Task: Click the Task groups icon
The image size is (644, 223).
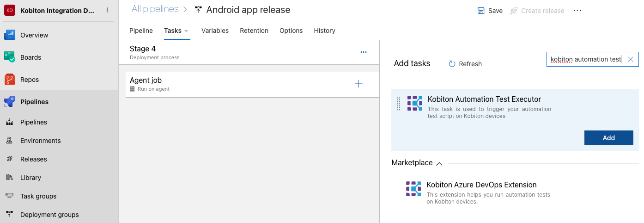Action: pos(9,196)
